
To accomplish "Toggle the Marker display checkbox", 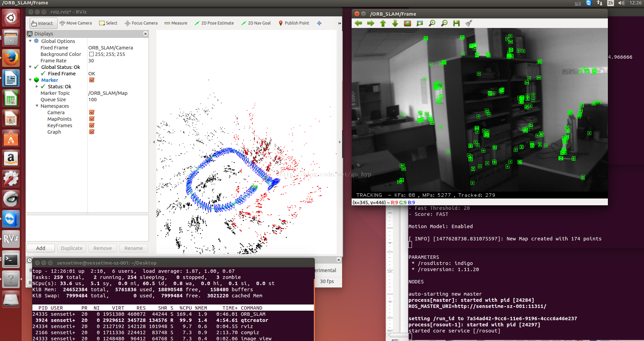I will [92, 80].
